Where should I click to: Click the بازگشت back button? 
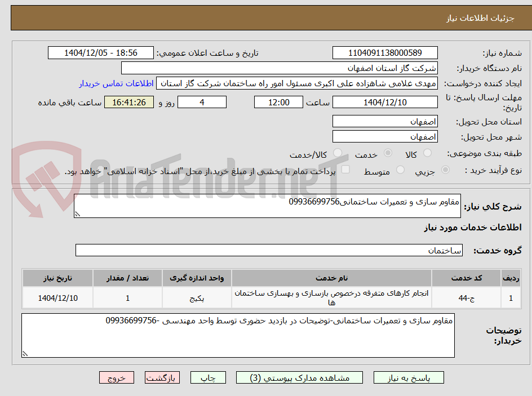[162, 377]
